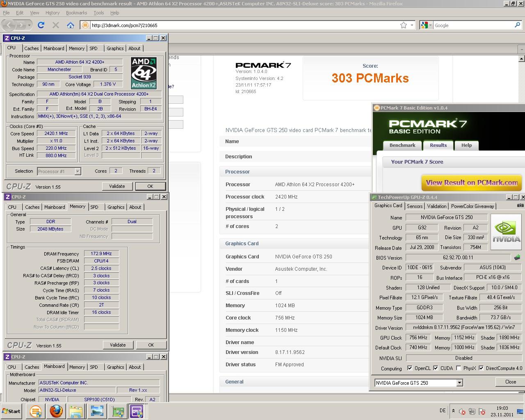Click the Stop loading X button

[x=56, y=25]
